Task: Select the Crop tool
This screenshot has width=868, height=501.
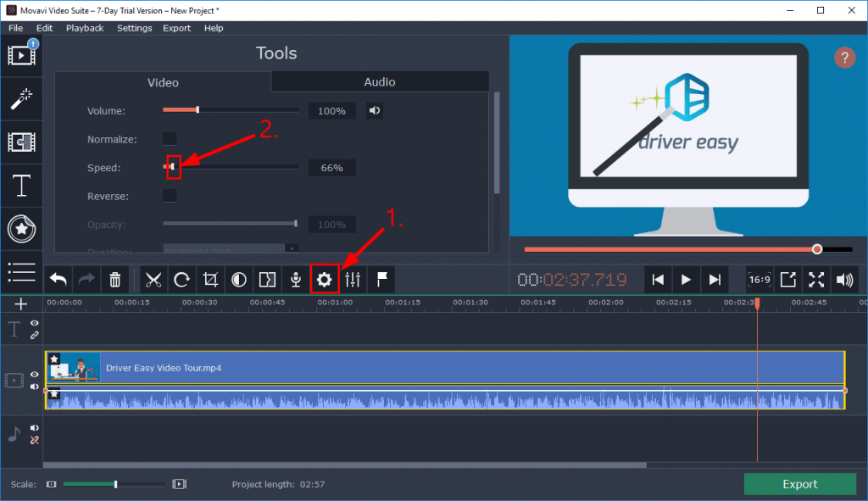Action: pos(210,280)
